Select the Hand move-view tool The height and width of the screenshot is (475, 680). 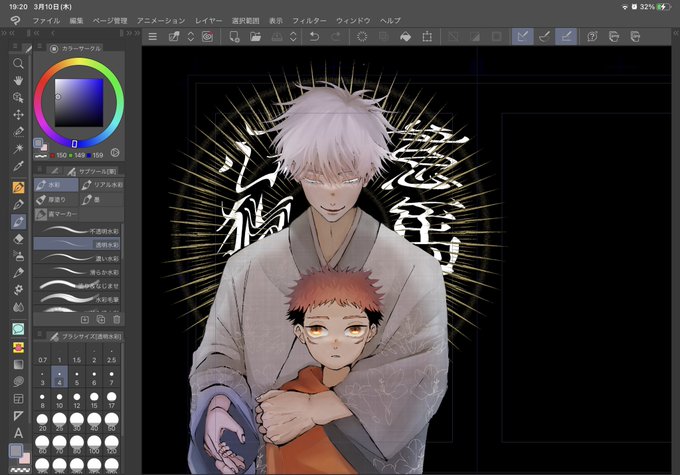pos(18,80)
